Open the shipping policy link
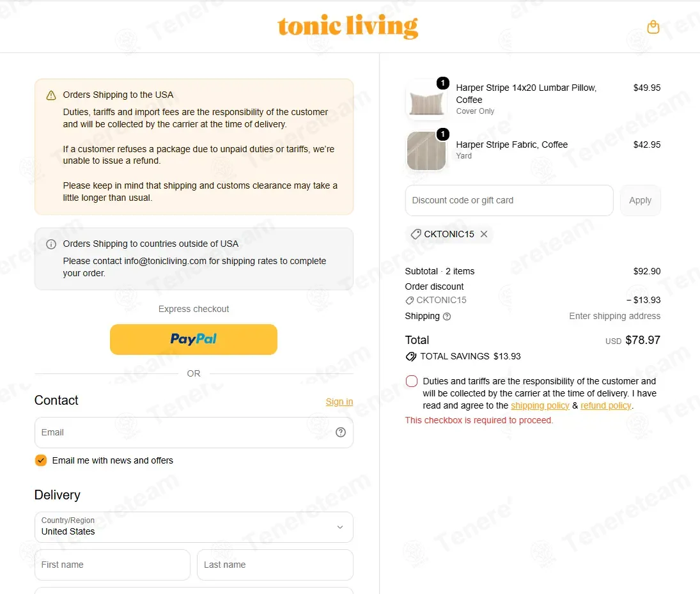This screenshot has width=700, height=594. pyautogui.click(x=540, y=405)
